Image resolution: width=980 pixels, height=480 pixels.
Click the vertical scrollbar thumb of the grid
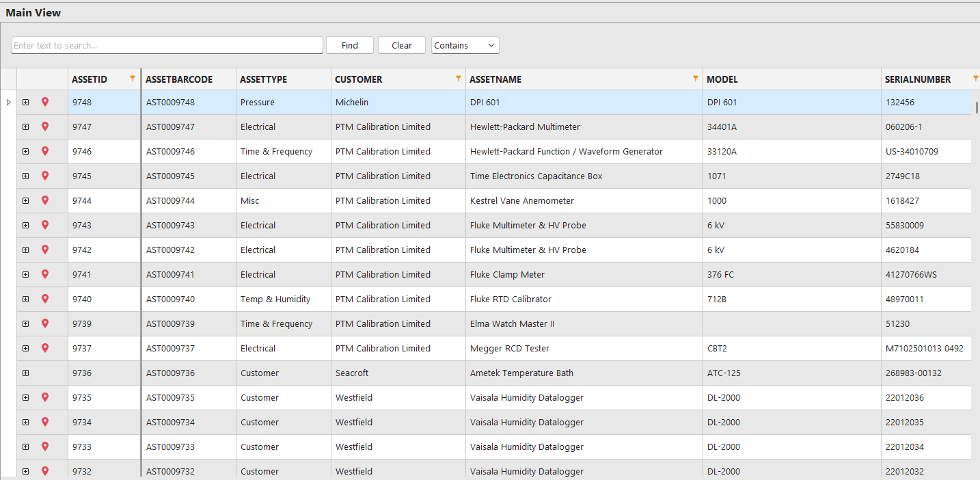[977, 107]
